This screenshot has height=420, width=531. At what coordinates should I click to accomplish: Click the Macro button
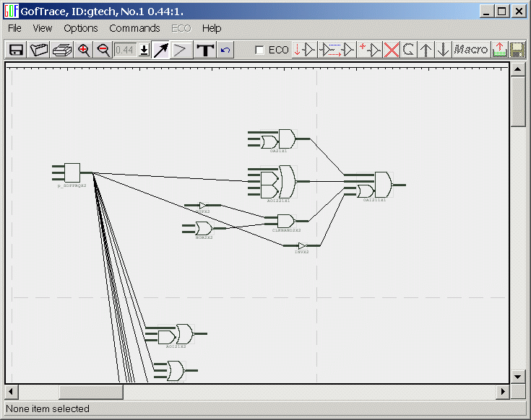[471, 50]
